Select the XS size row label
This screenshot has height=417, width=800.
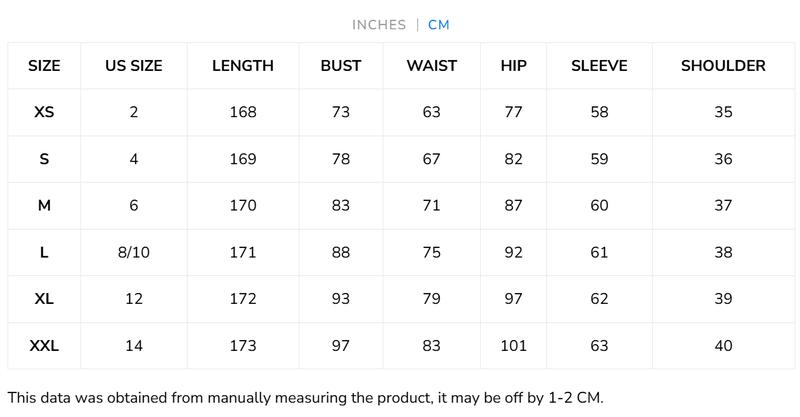[44, 112]
